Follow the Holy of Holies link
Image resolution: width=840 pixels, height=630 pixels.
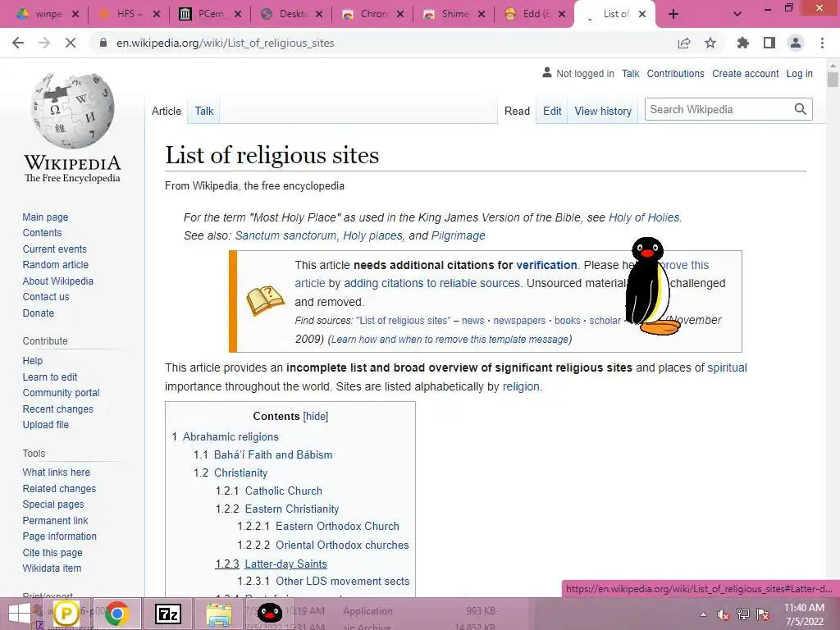tap(644, 217)
